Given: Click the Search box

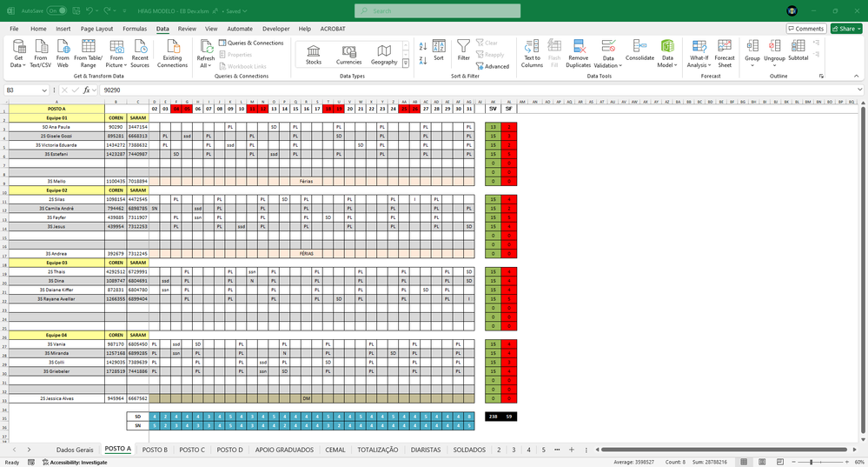Looking at the screenshot, I should (x=437, y=10).
